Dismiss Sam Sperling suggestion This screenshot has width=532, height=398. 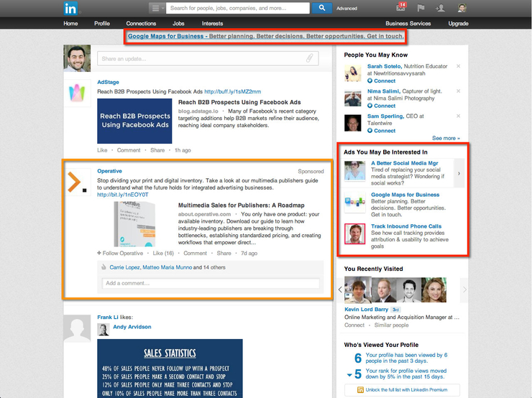(459, 116)
